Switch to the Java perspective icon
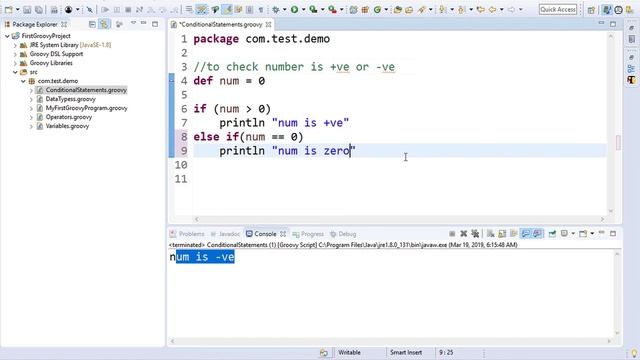640x360 pixels. (x=607, y=10)
